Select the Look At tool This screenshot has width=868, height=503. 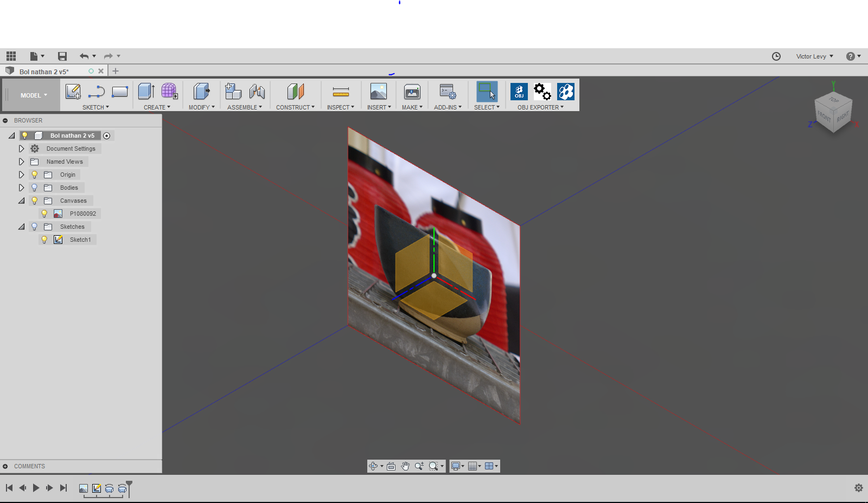pos(391,466)
